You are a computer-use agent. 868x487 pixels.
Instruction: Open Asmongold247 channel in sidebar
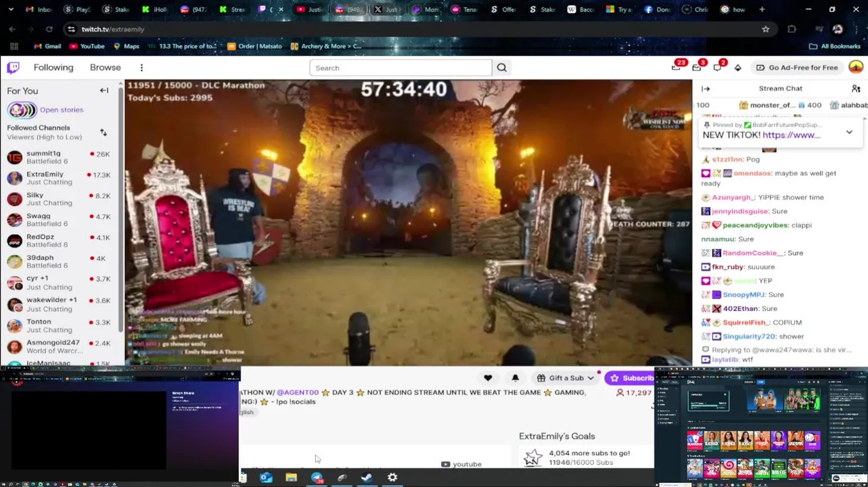coord(60,346)
